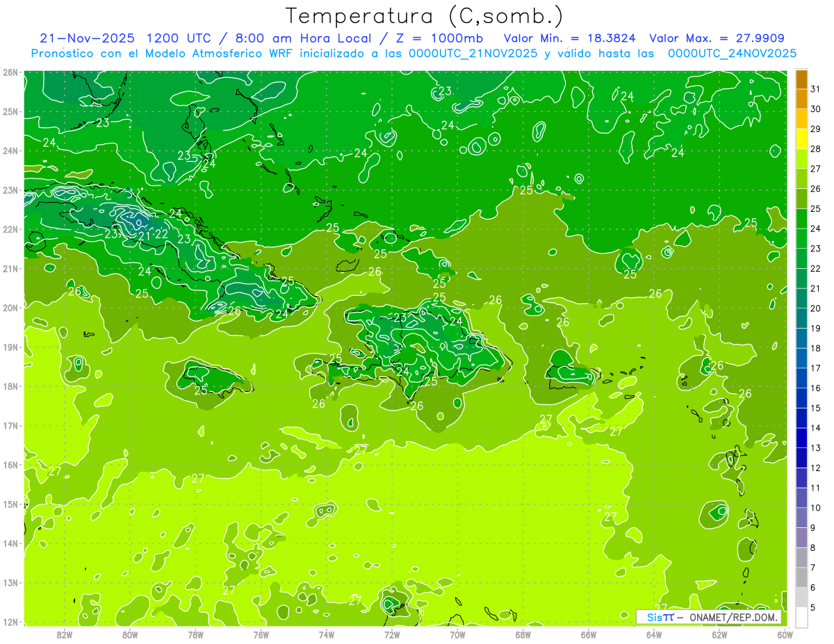The width and height of the screenshot is (834, 644).
Task: Click the legend swatch between 25 and 26
Action: pyautogui.click(x=801, y=199)
